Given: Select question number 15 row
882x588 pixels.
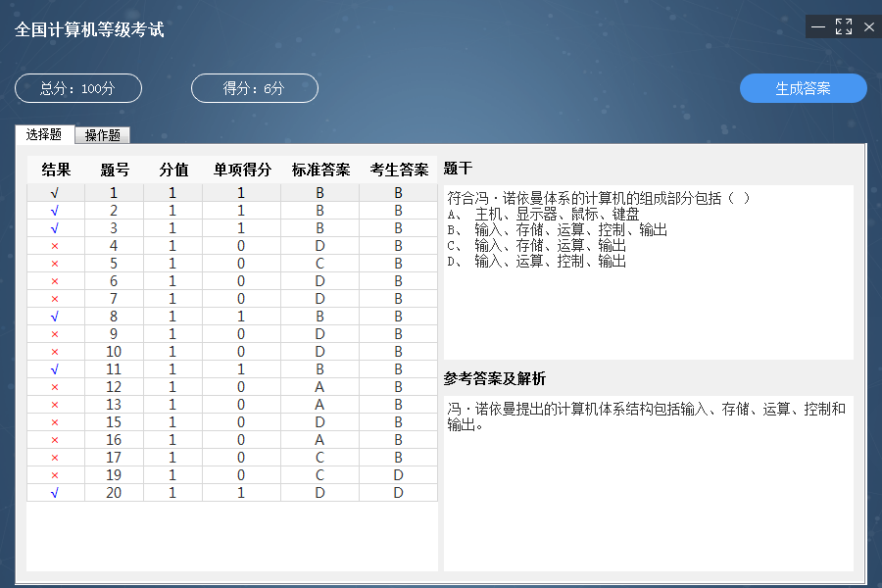Looking at the screenshot, I should 231,422.
